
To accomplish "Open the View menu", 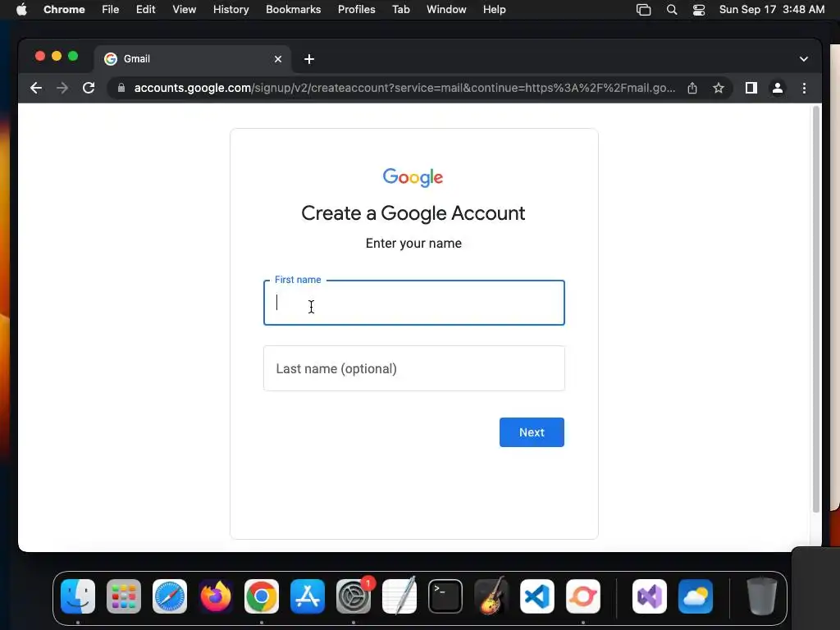I will (x=185, y=10).
